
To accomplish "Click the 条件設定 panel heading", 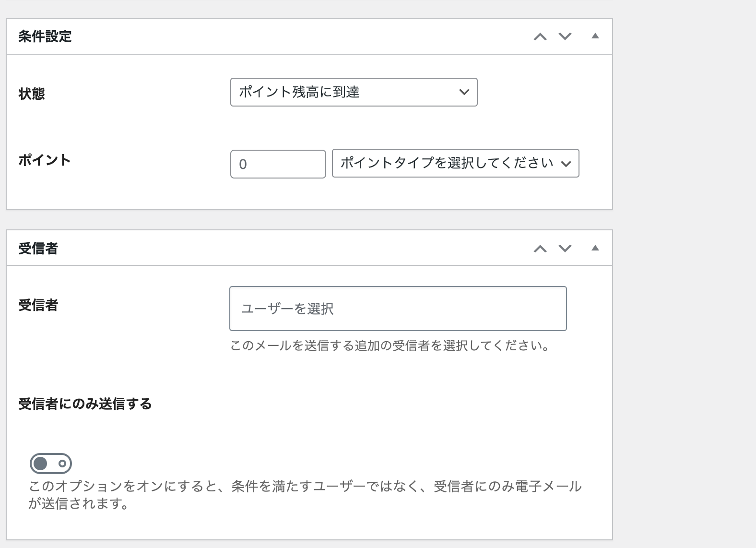I will (x=45, y=36).
